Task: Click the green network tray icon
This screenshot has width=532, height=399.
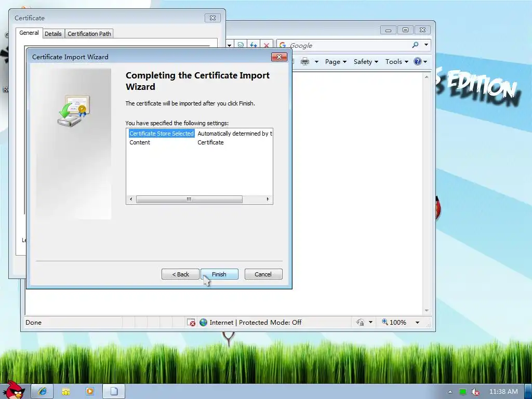Action: [463, 392]
